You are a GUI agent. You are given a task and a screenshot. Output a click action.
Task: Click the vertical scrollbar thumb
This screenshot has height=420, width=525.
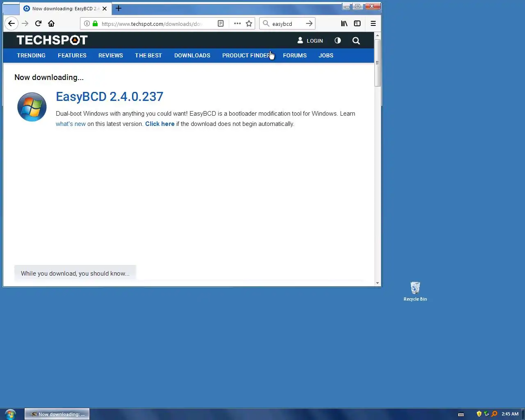pos(377,63)
